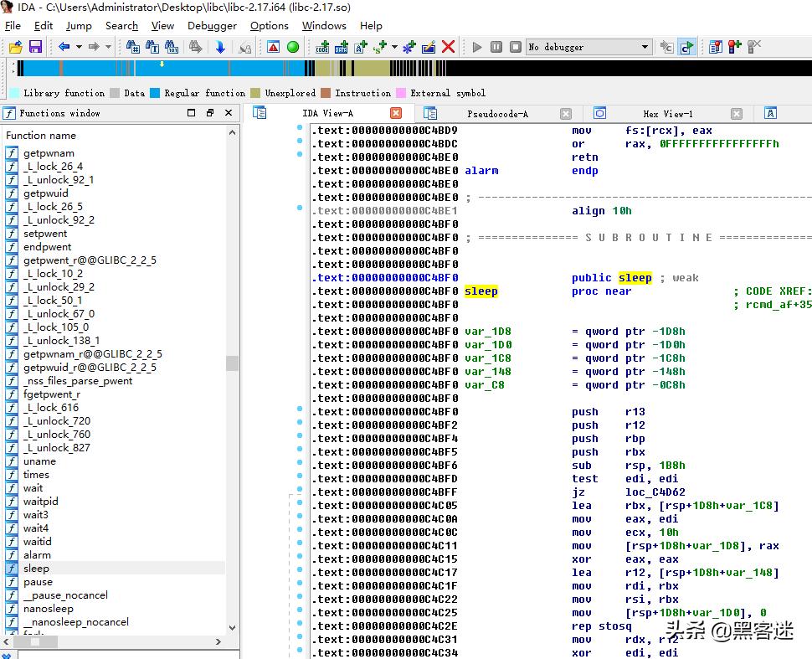This screenshot has width=812, height=659.
Task: Expand the back navigation history dropdown arrow
Action: tap(79, 47)
